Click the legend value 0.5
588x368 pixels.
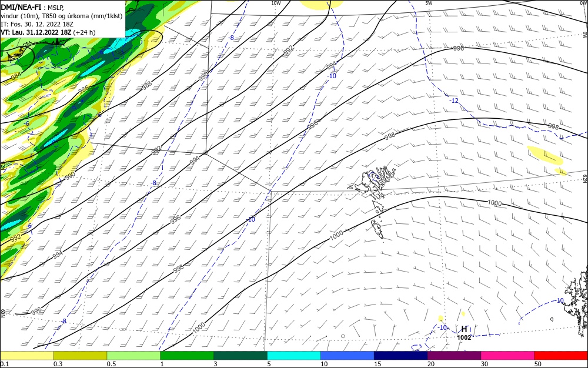[111, 364]
